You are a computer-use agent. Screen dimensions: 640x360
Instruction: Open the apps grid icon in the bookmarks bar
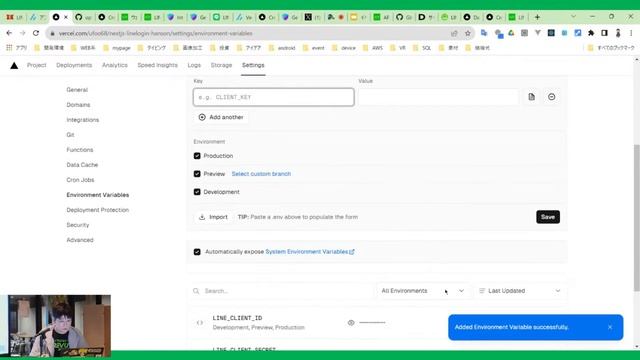click(x=9, y=48)
